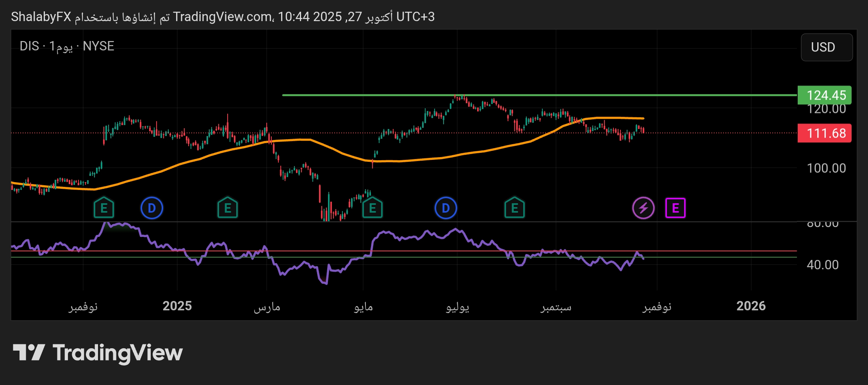868x385 pixels.
Task: Click the green E marker before سبتمبر
Action: click(515, 208)
